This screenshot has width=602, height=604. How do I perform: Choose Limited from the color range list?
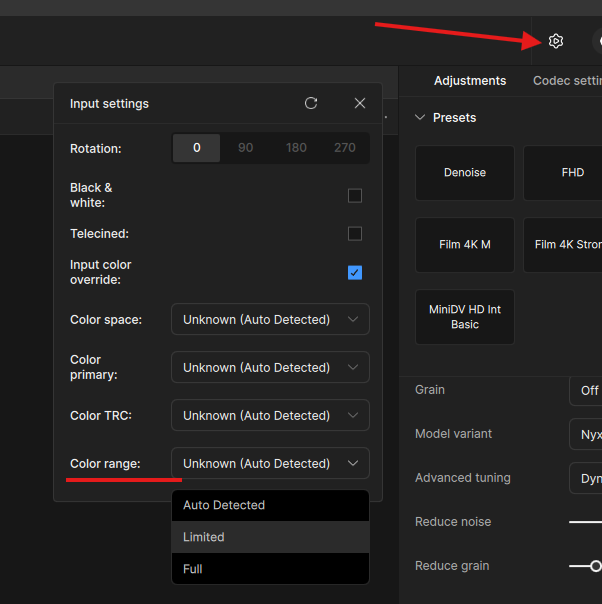click(270, 537)
